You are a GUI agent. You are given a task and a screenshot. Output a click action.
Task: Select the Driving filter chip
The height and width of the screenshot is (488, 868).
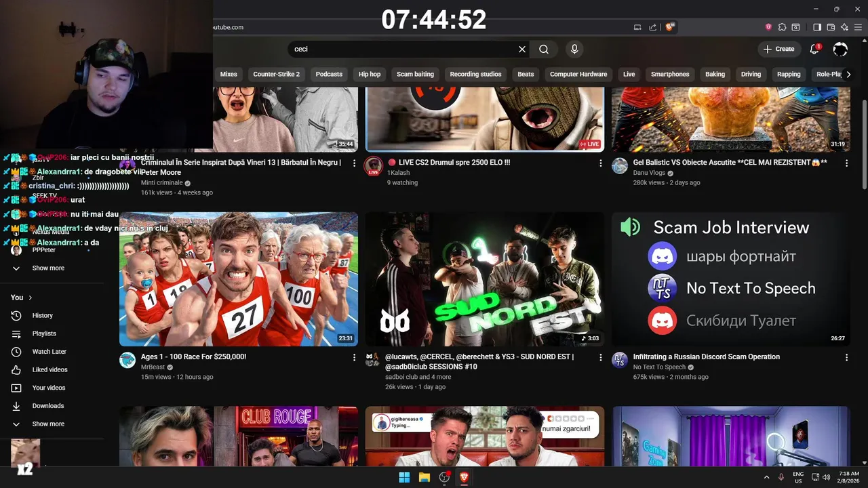pyautogui.click(x=751, y=74)
